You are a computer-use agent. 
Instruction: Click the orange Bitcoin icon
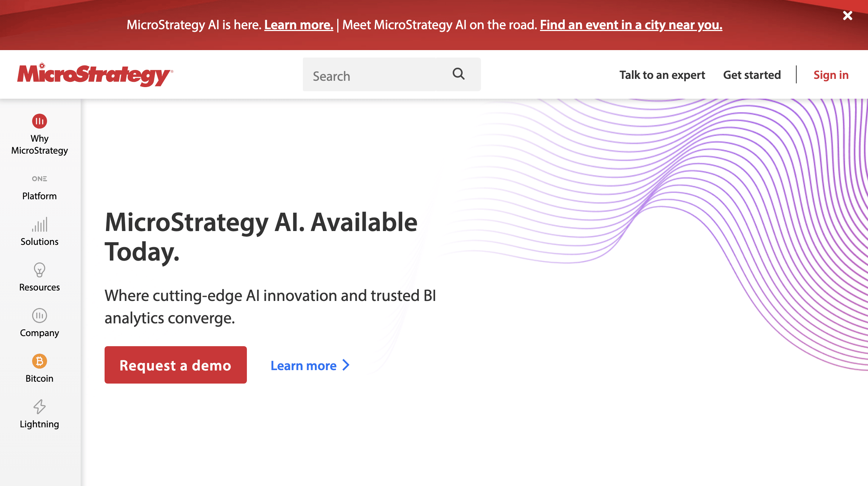point(40,361)
